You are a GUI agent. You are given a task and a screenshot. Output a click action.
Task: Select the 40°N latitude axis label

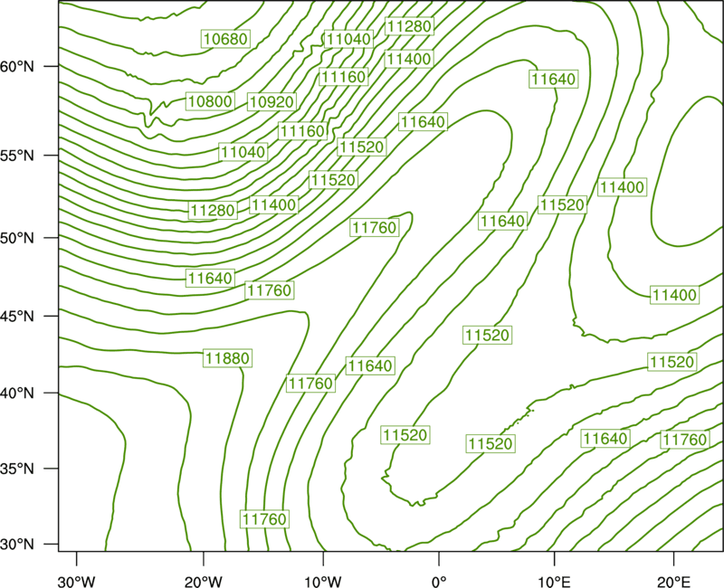[x=17, y=394]
